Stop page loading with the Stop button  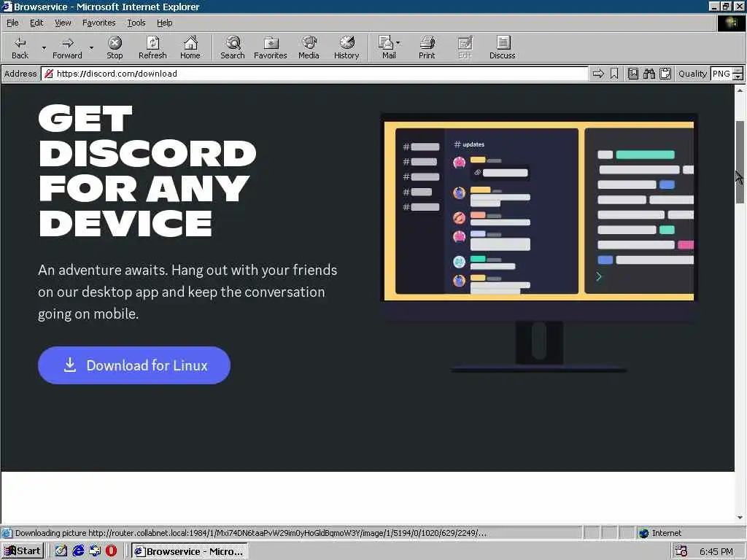pos(115,47)
